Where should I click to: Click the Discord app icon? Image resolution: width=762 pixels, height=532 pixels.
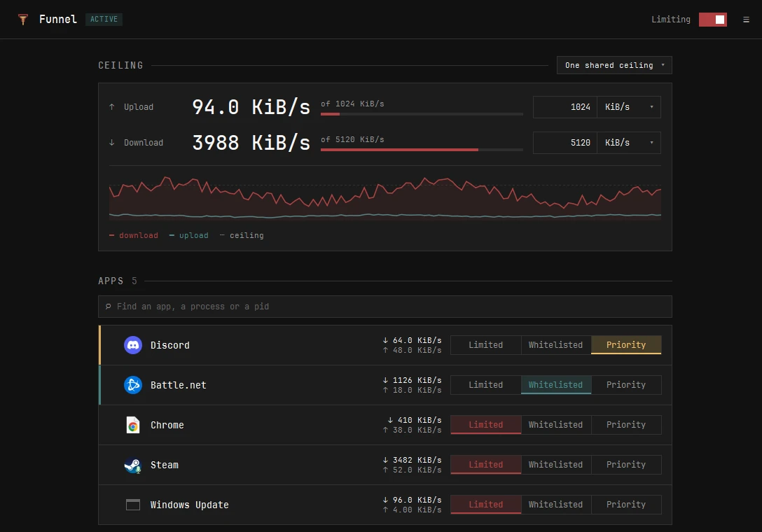coord(132,345)
